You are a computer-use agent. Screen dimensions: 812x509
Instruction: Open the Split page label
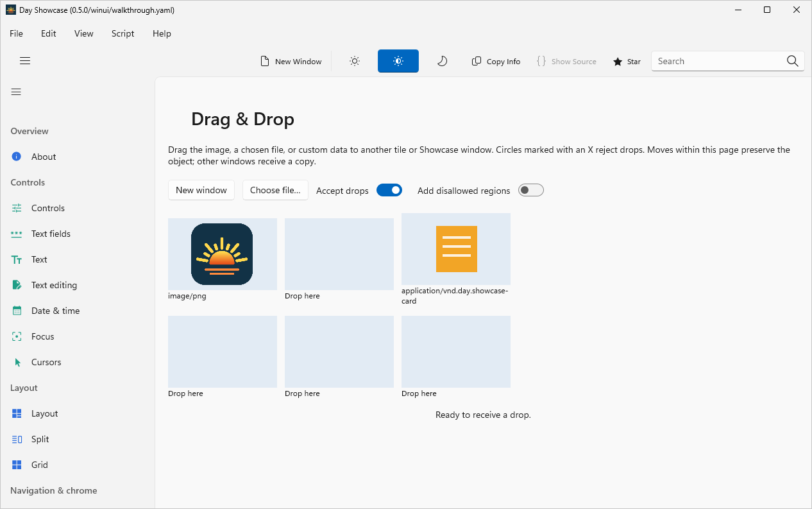pos(40,439)
